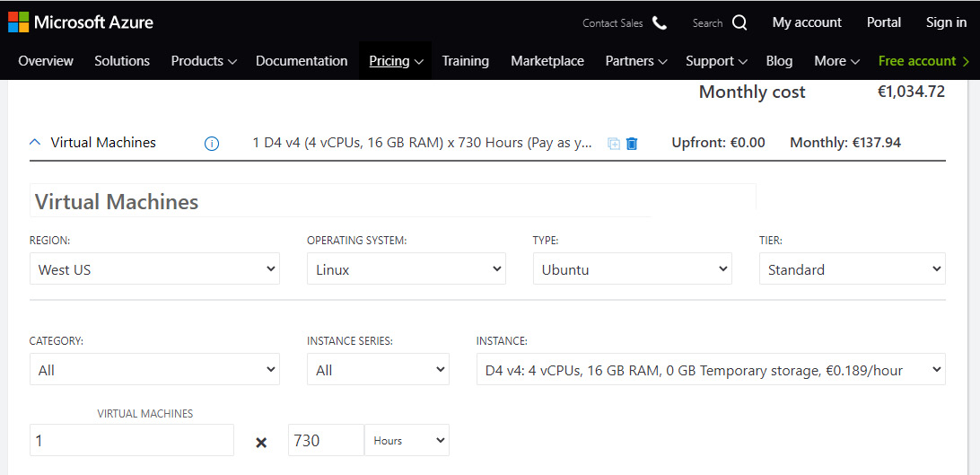Click the Search magnifier icon
The width and height of the screenshot is (980, 475).
(739, 23)
